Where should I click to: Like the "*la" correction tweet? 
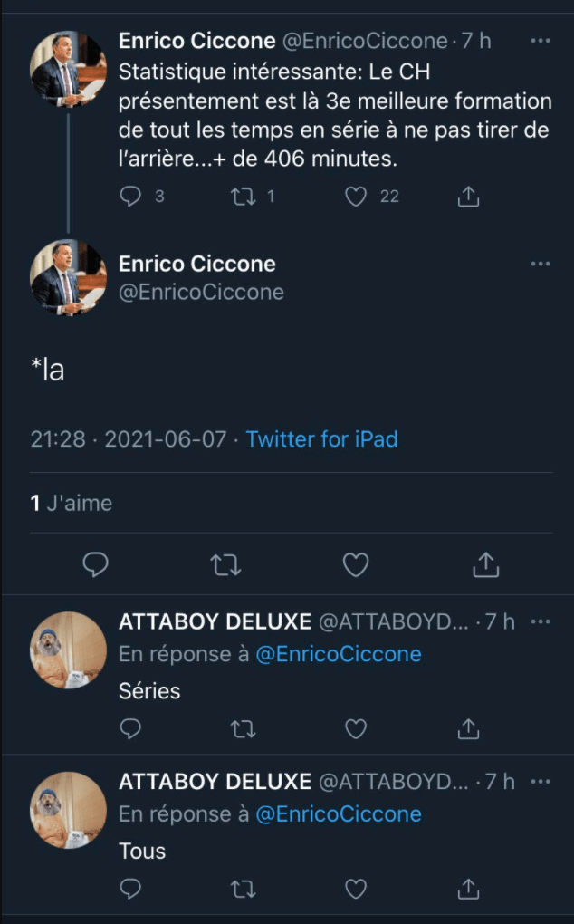pyautogui.click(x=356, y=565)
